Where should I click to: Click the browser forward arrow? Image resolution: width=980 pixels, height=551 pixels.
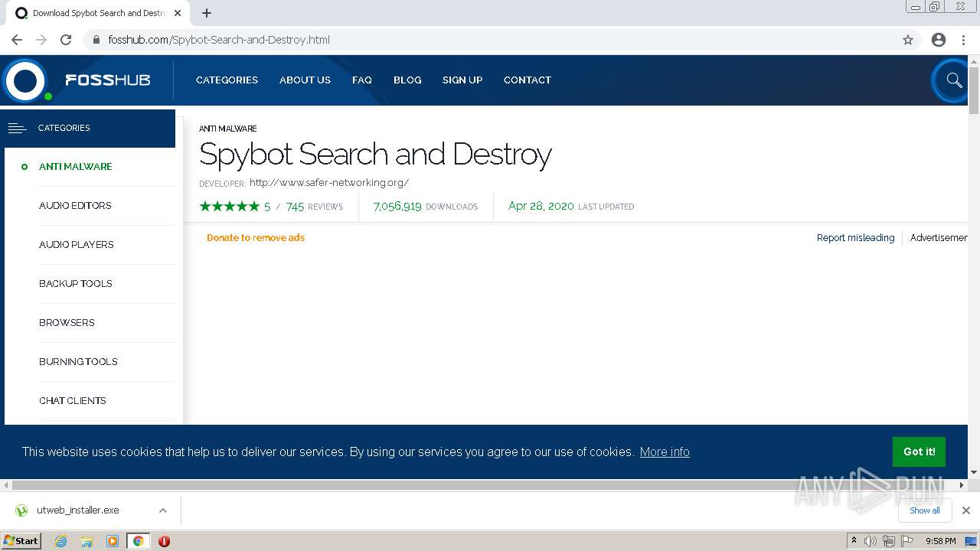point(41,40)
